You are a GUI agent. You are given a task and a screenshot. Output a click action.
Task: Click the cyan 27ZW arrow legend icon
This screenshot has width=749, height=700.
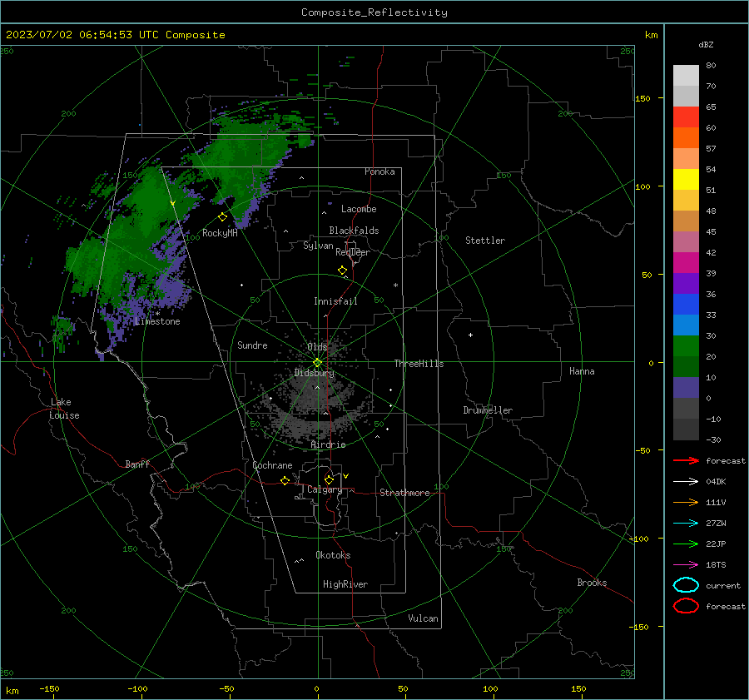pos(686,523)
